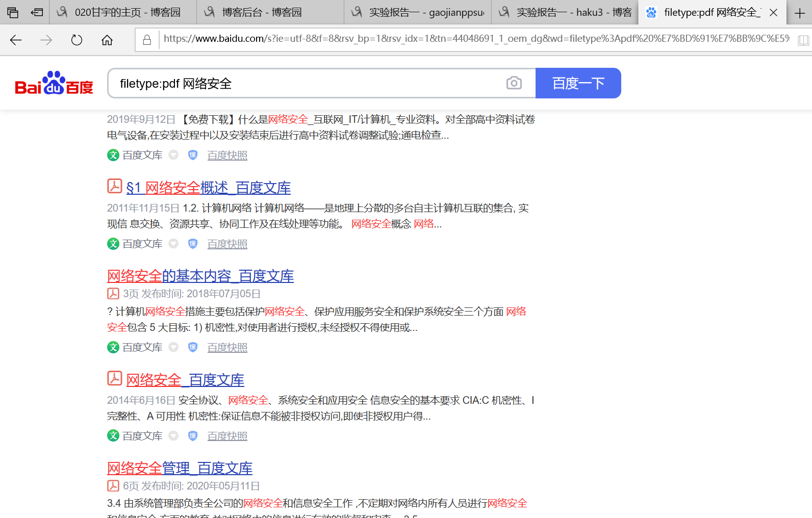Go back to the previous page
Image resolution: width=812 pixels, height=518 pixels.
coord(16,40)
